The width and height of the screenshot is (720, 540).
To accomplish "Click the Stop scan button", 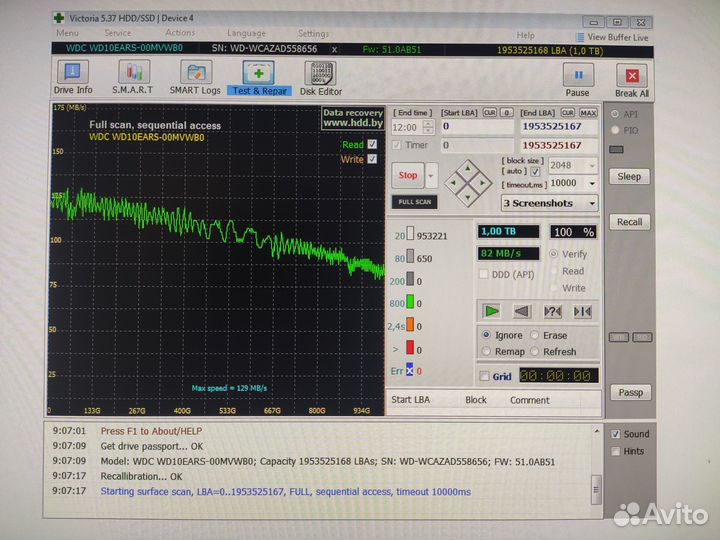I will point(408,176).
